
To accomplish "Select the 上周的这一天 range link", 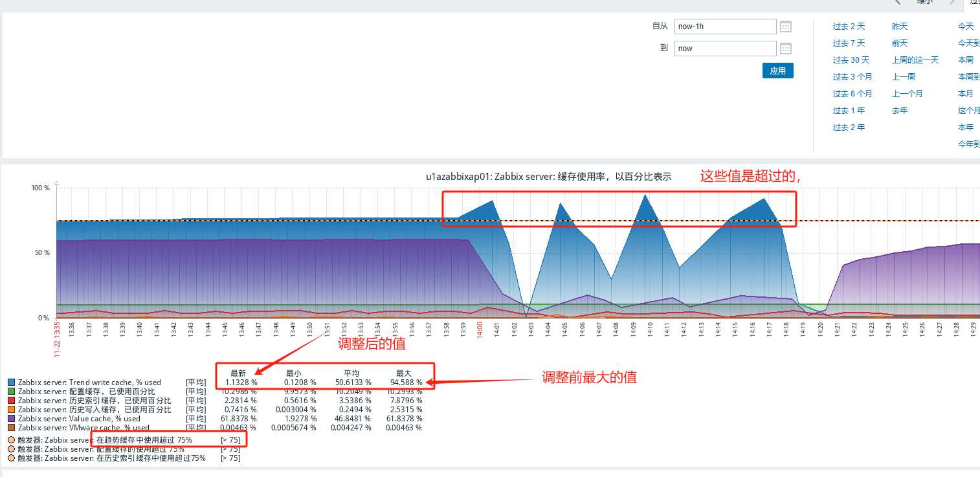I will (x=915, y=60).
